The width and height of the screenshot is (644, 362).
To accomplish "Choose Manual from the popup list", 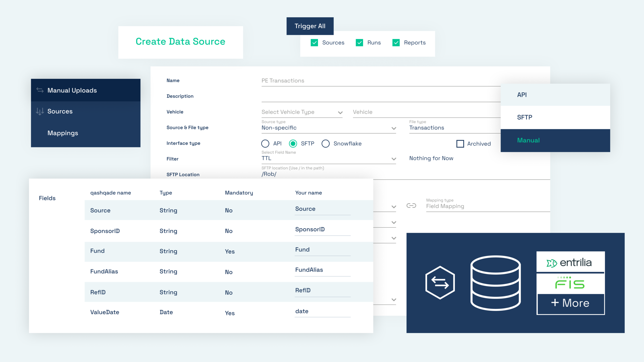I will click(x=555, y=140).
